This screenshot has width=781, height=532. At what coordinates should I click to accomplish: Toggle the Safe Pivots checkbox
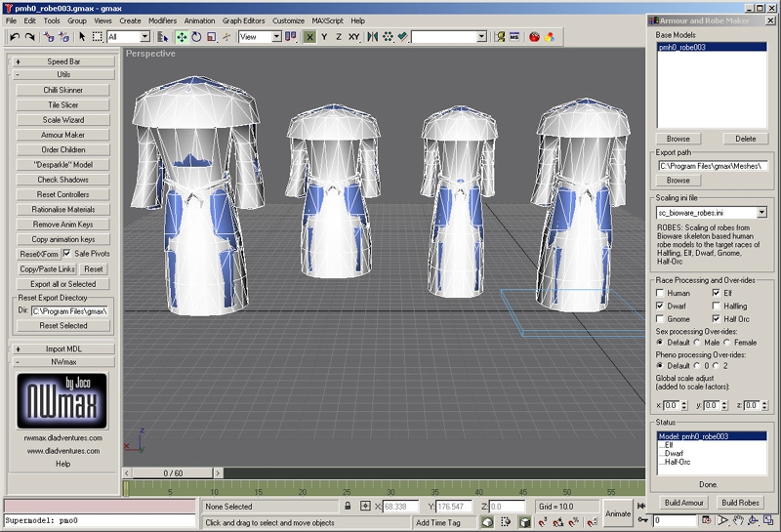[66, 254]
